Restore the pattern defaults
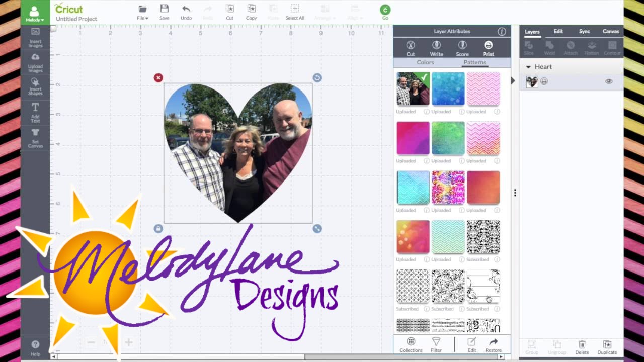The image size is (644, 362). pos(494,345)
